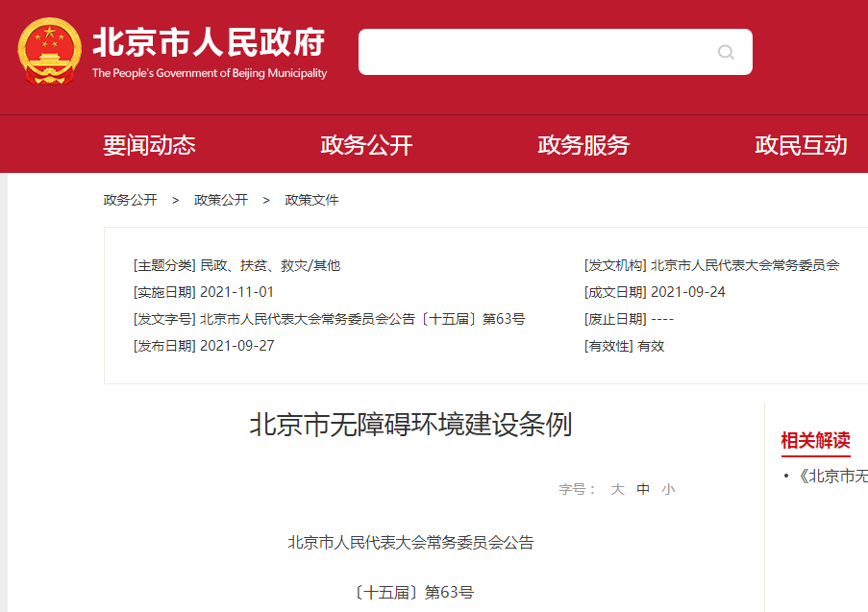Click the 发文机构 value 北京市人民代表大会常务委员会
This screenshot has width=868, height=612.
(x=745, y=265)
